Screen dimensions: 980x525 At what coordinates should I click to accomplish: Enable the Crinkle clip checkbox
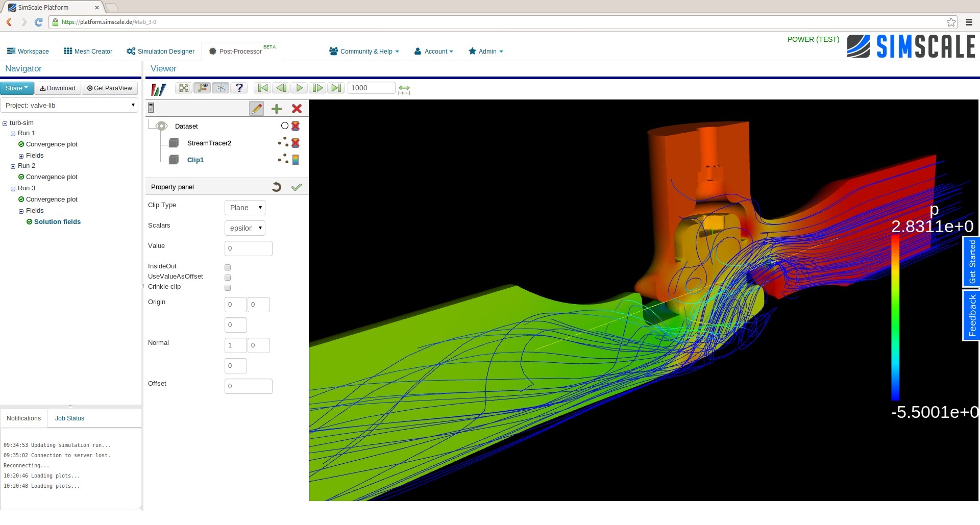tap(227, 287)
